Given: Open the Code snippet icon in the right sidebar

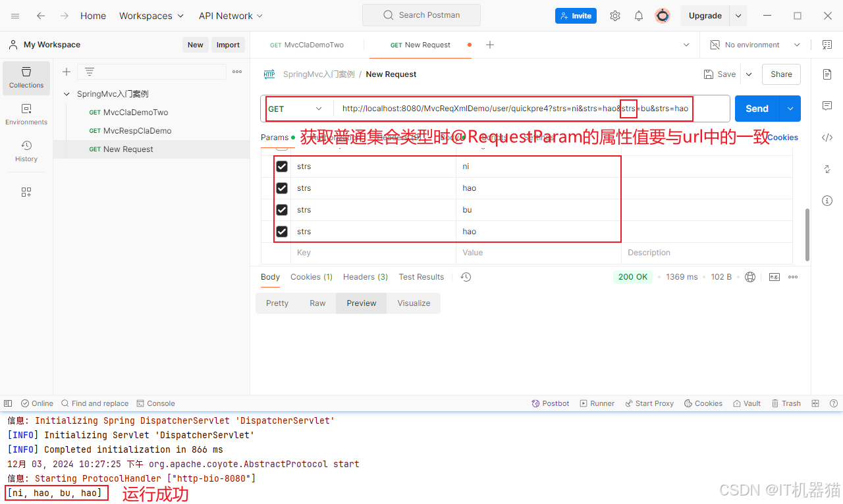Looking at the screenshot, I should click(x=827, y=138).
